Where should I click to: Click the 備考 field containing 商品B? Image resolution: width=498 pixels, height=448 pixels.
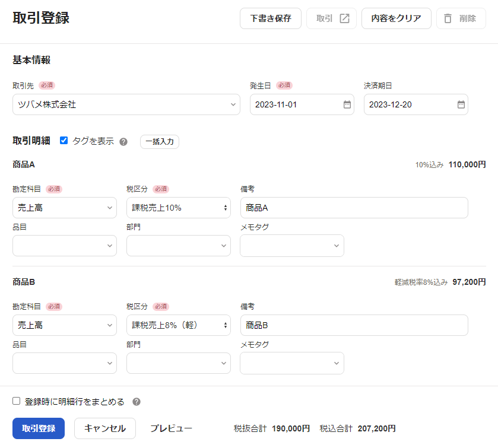[x=354, y=325]
